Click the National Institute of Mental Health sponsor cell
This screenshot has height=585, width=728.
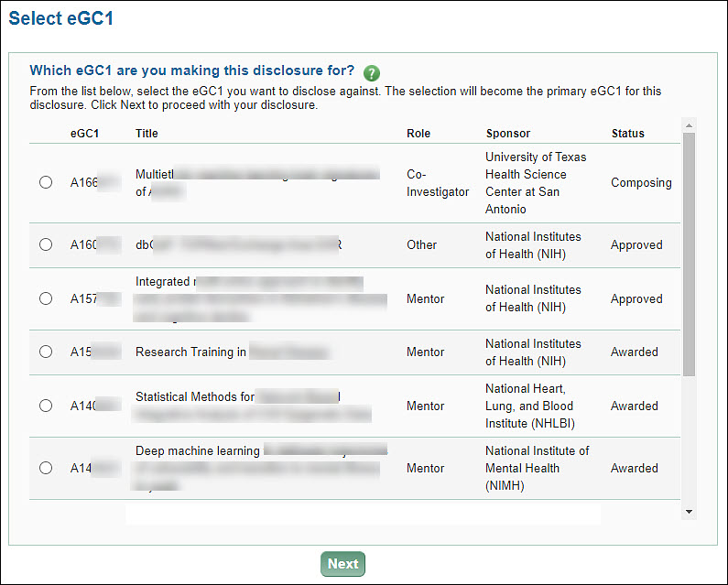tap(537, 468)
